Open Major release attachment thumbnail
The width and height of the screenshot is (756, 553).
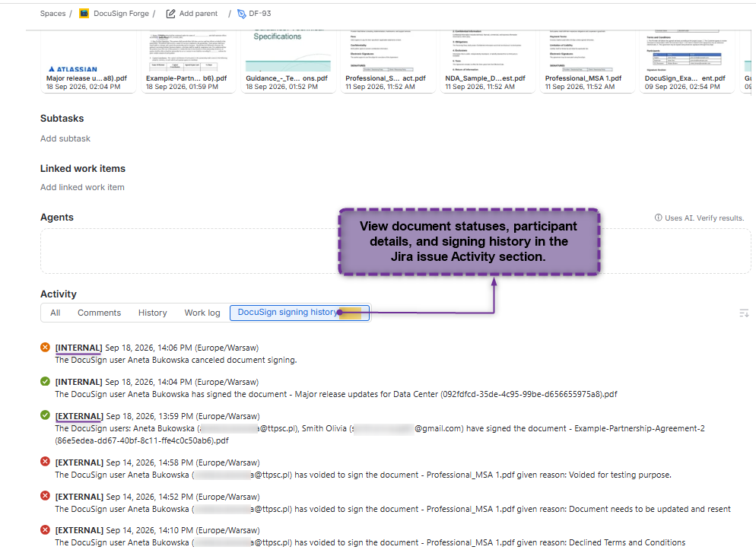coord(88,61)
